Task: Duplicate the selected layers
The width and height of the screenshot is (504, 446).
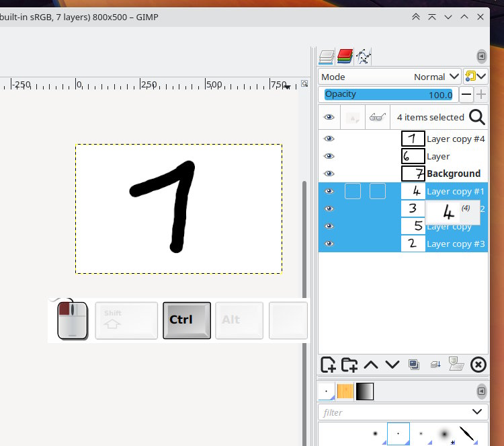Action: 414,365
